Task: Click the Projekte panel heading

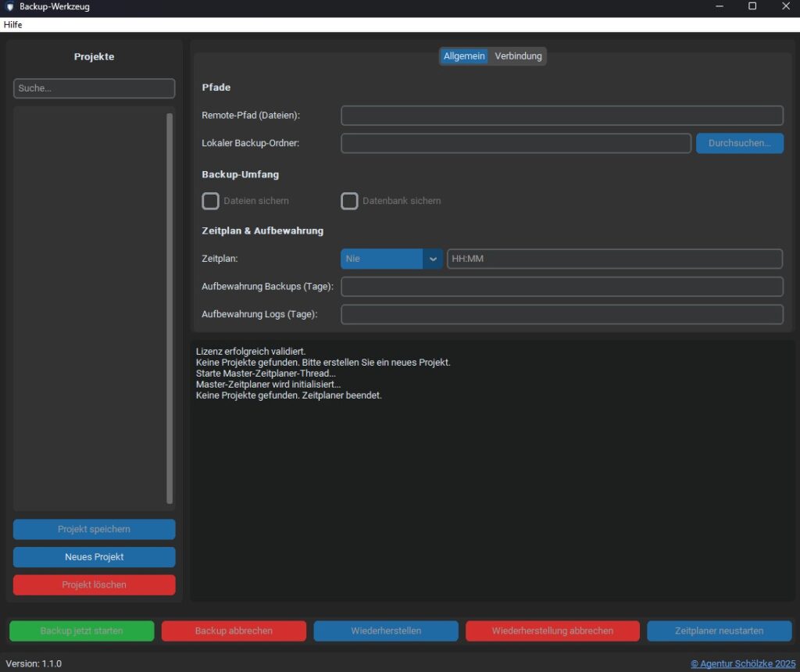Action: (95, 56)
